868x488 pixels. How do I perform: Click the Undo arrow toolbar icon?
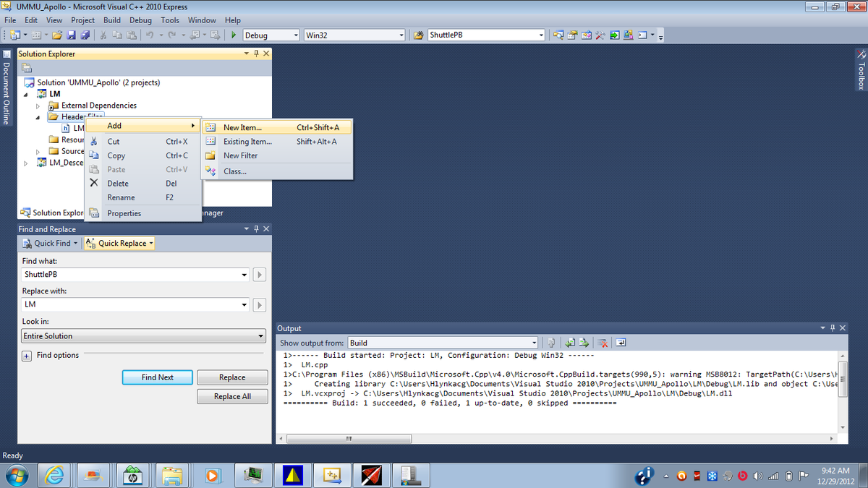pyautogui.click(x=150, y=35)
